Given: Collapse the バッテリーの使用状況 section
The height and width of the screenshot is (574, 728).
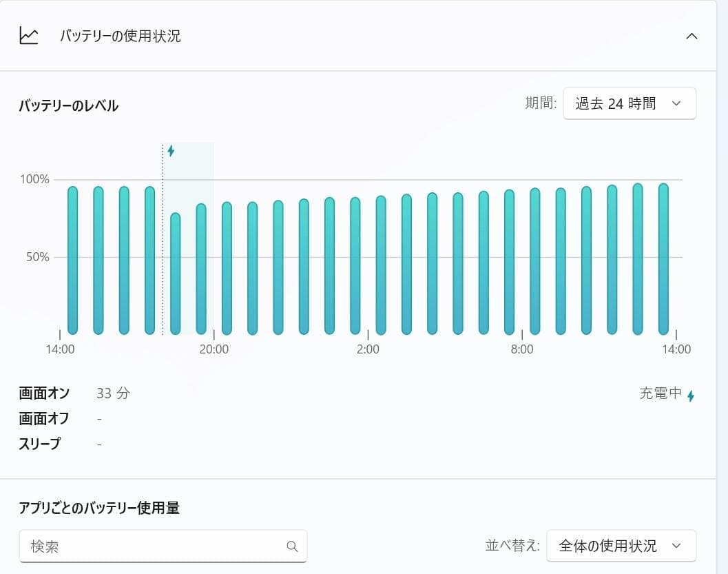Looking at the screenshot, I should (x=691, y=36).
